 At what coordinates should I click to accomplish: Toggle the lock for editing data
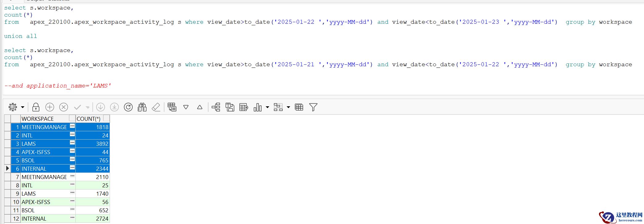pyautogui.click(x=36, y=107)
